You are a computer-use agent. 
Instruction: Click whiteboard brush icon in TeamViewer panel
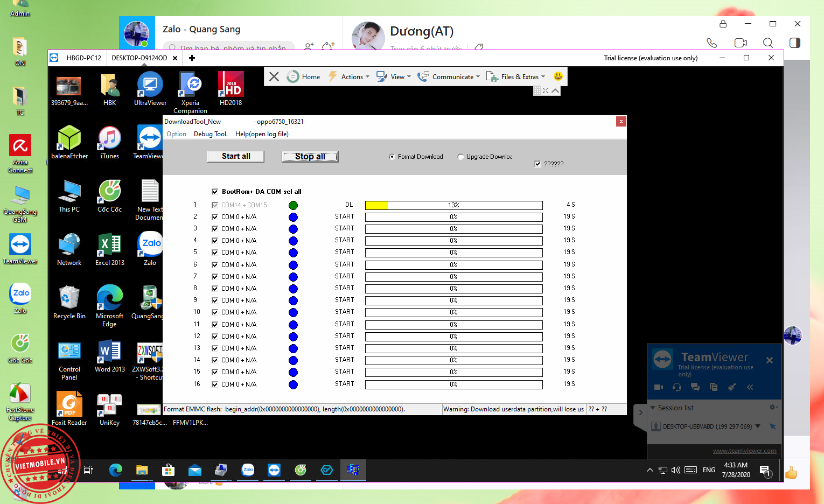pos(732,387)
